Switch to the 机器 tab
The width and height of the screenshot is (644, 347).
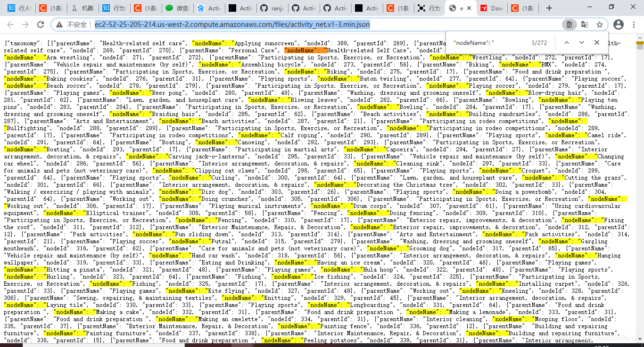[x=83, y=8]
